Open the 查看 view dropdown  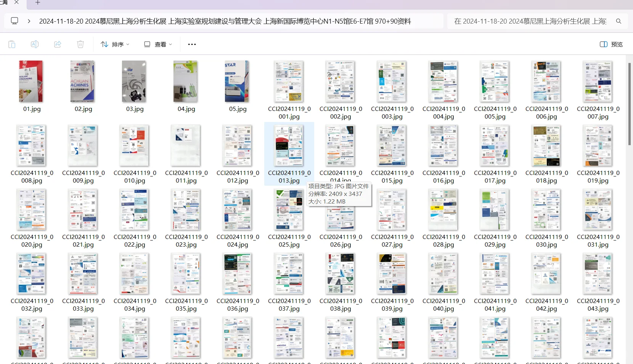point(158,44)
